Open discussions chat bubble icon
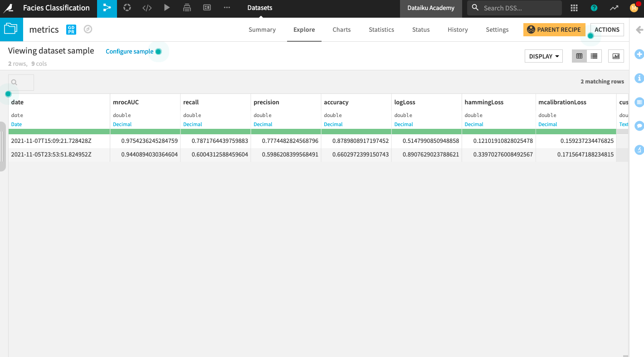Screen dimensions: 644x357 (639, 126)
